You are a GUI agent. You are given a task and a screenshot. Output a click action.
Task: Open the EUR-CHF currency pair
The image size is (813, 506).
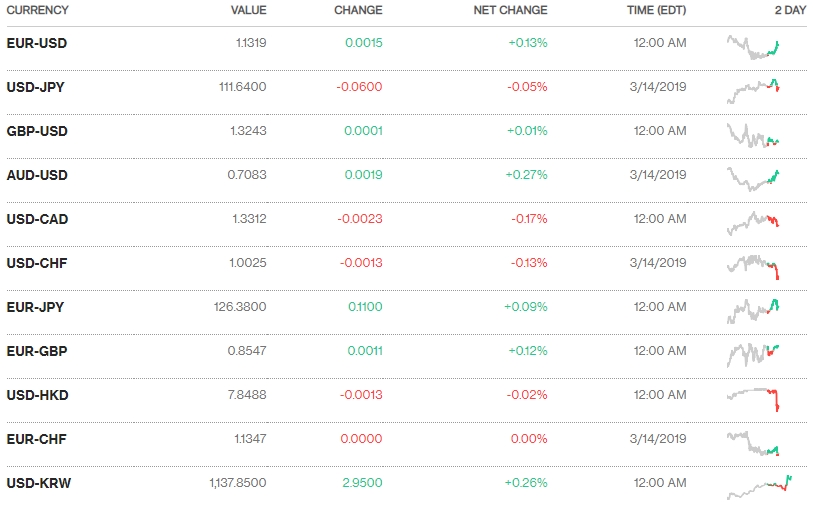coord(36,439)
